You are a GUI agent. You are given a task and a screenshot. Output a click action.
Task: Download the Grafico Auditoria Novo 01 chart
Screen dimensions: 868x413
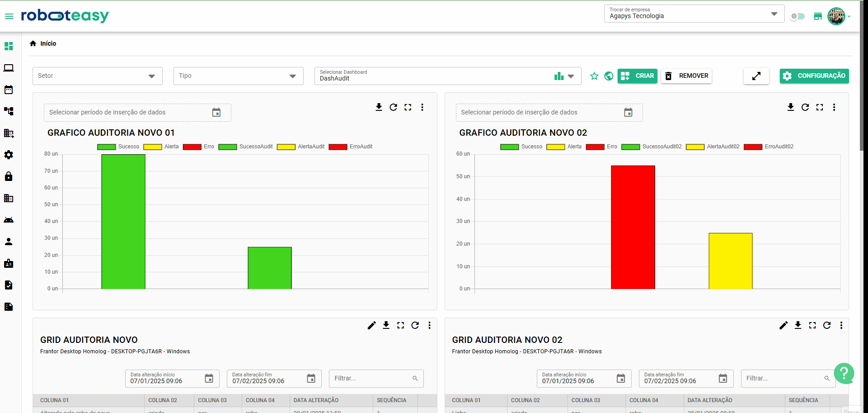pos(379,107)
